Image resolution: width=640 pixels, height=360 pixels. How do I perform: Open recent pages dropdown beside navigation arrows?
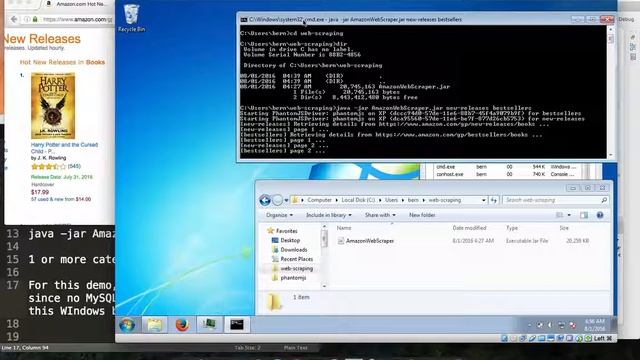click(x=287, y=200)
